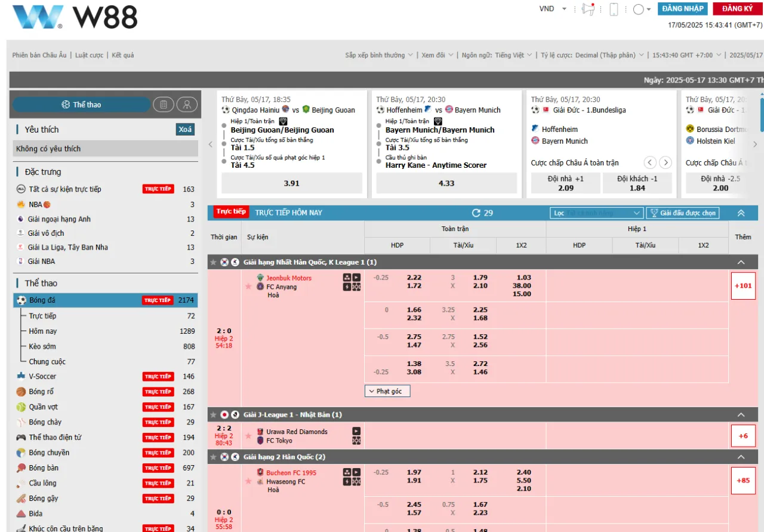Select Jeonbuk Motors handicap odds 2.22
764x532 pixels.
414,278
